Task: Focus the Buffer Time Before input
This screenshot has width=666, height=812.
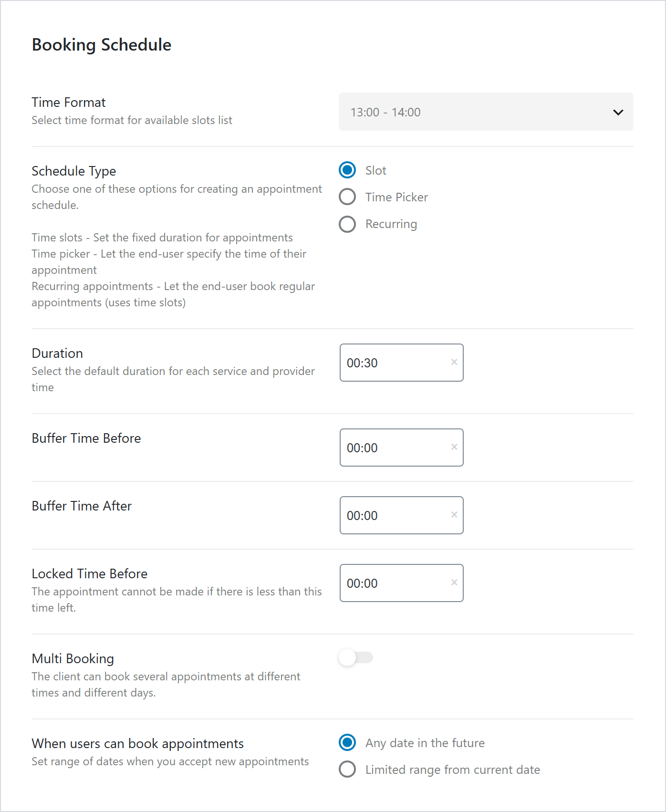Action: (x=402, y=448)
